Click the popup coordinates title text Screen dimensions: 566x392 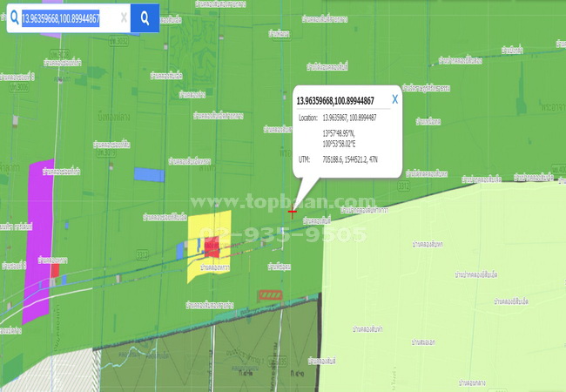click(x=336, y=101)
